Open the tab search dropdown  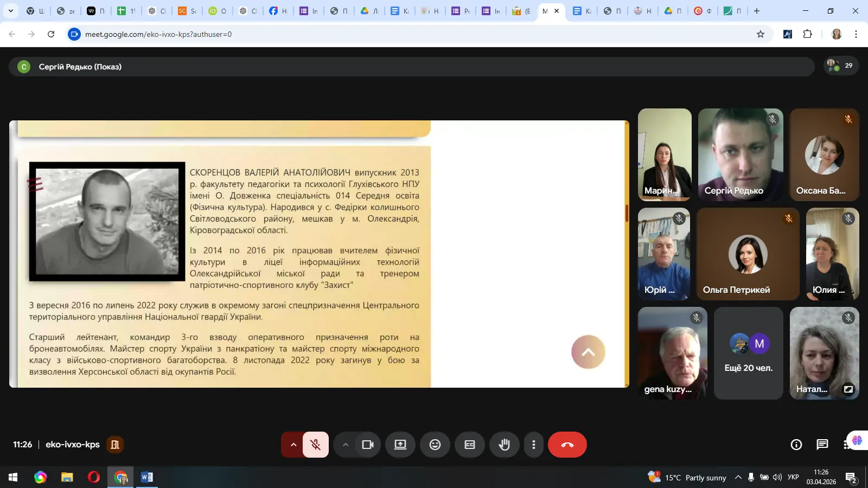click(x=11, y=11)
